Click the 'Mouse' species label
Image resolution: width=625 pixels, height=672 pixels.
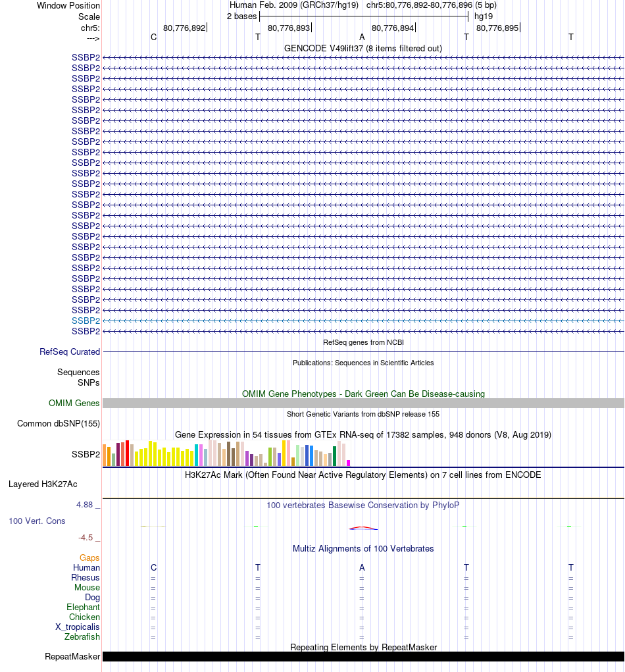pyautogui.click(x=87, y=588)
